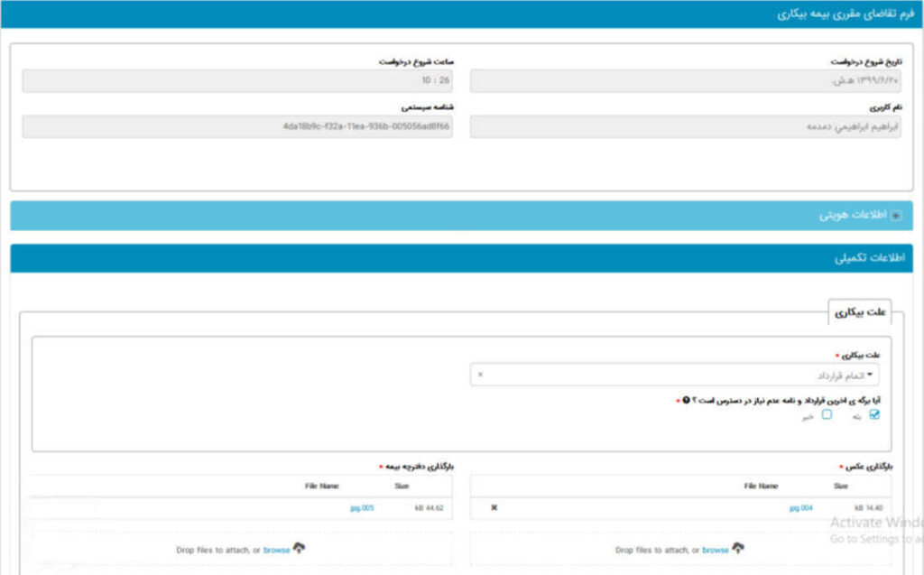
Task: Click browse under بارگذاری دفترچه بیمه upload
Action: [276, 550]
